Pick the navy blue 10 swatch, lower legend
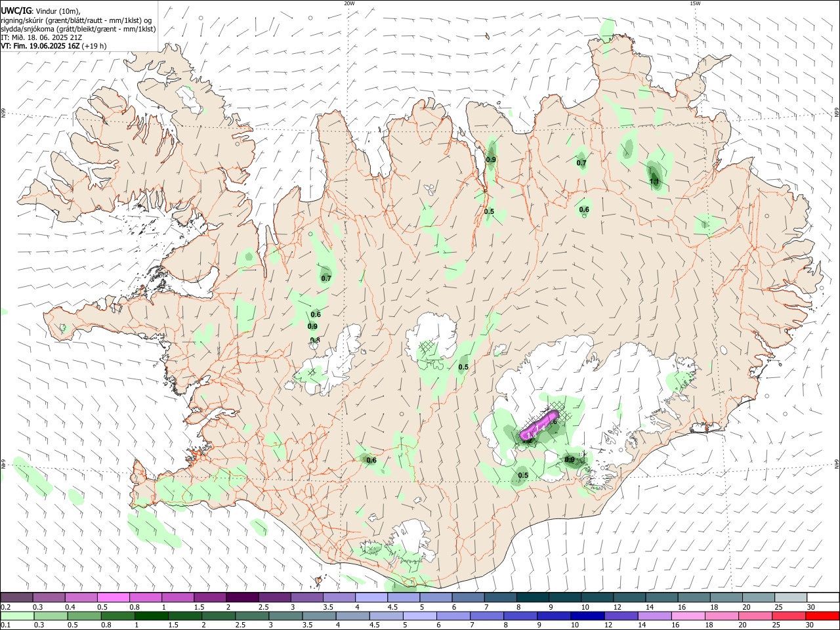Screen dimensions: 840x630 coord(587,616)
